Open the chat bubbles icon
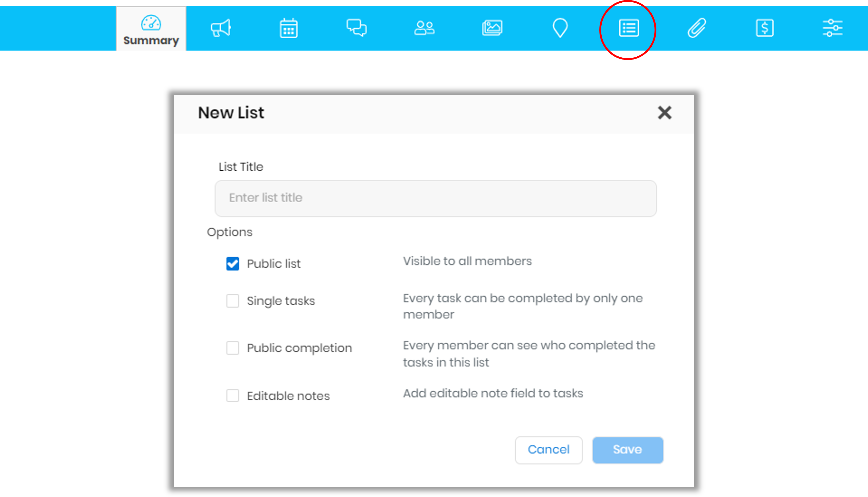868x497 pixels. tap(356, 28)
